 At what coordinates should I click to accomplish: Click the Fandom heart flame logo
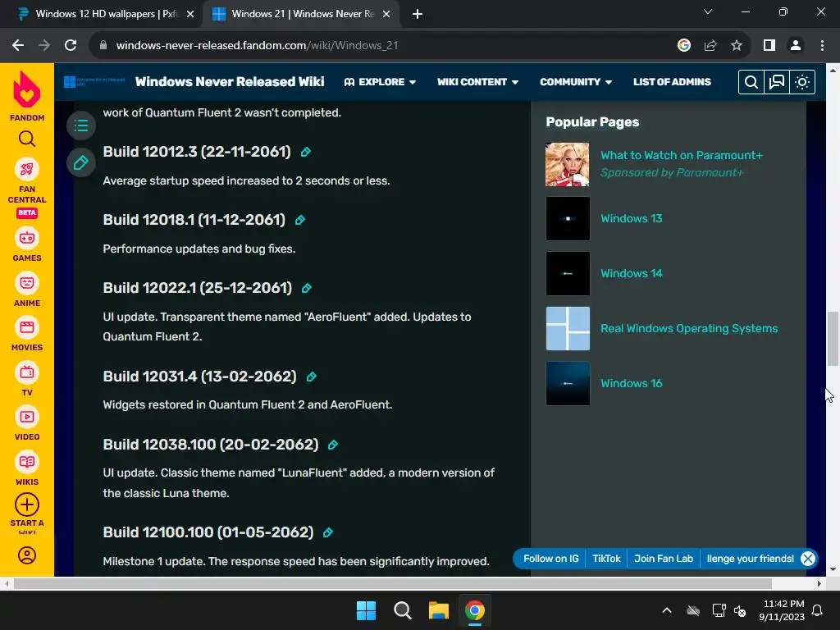[27, 89]
